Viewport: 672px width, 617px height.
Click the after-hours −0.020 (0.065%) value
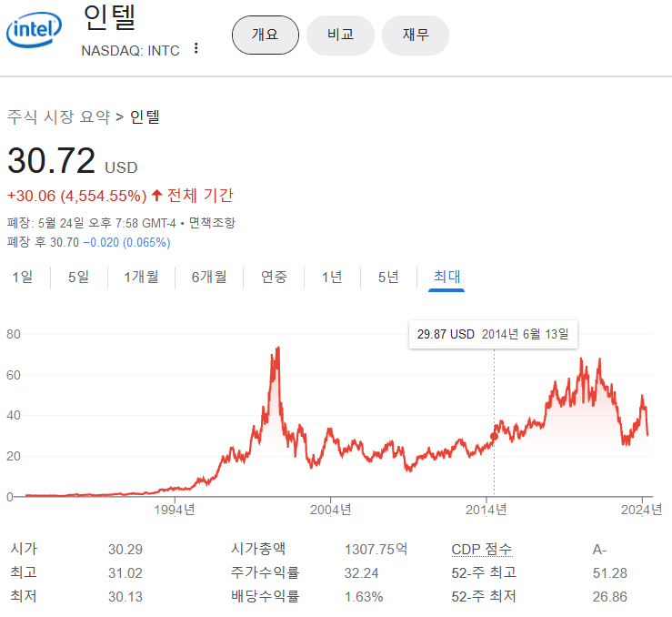pyautogui.click(x=127, y=243)
